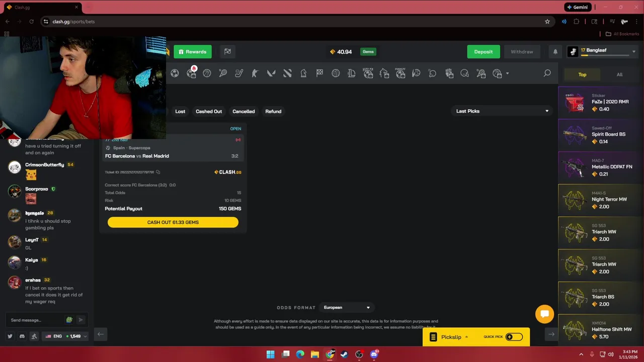Viewport: 644px width, 362px height.
Task: Filter bets by Cancelled
Action: [x=244, y=111]
